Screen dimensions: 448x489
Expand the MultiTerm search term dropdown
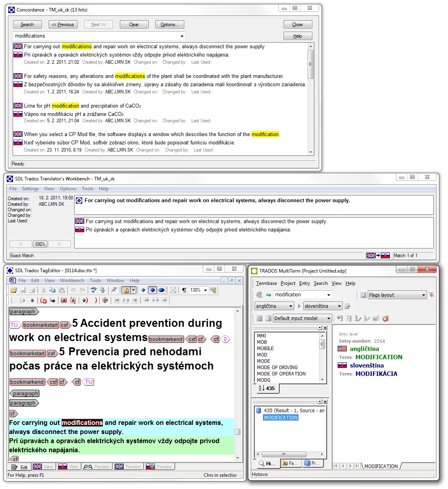pos(329,295)
